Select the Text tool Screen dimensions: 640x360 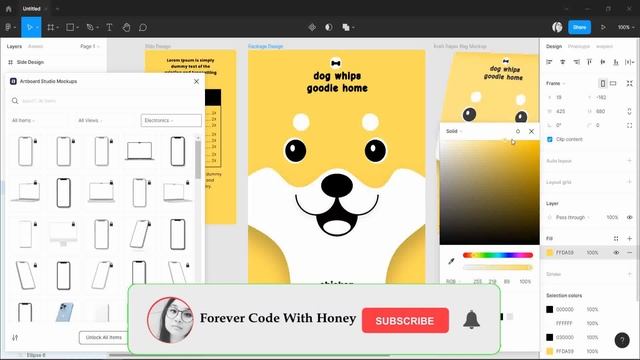click(x=109, y=27)
